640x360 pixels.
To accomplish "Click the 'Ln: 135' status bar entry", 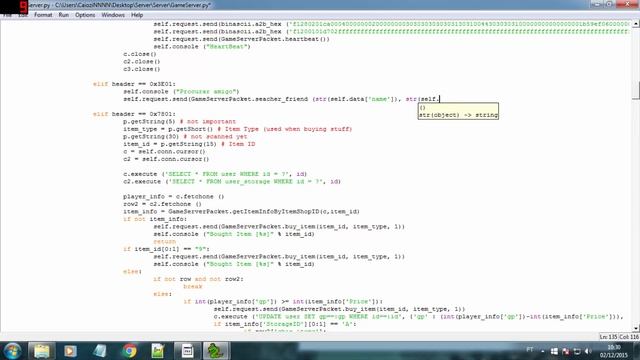I will pyautogui.click(x=608, y=337).
